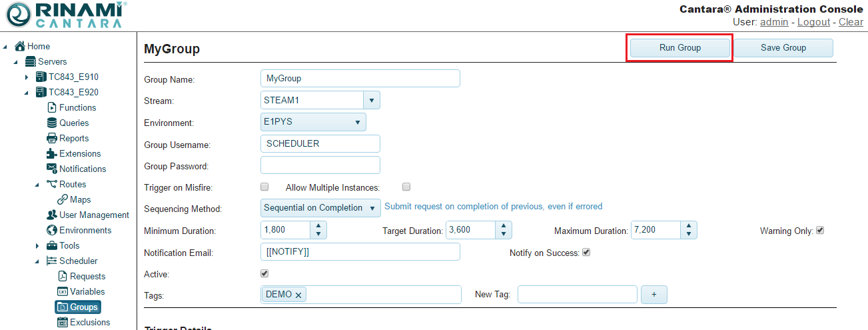Open Requests under Scheduler
This screenshot has height=330, width=868.
[87, 276]
